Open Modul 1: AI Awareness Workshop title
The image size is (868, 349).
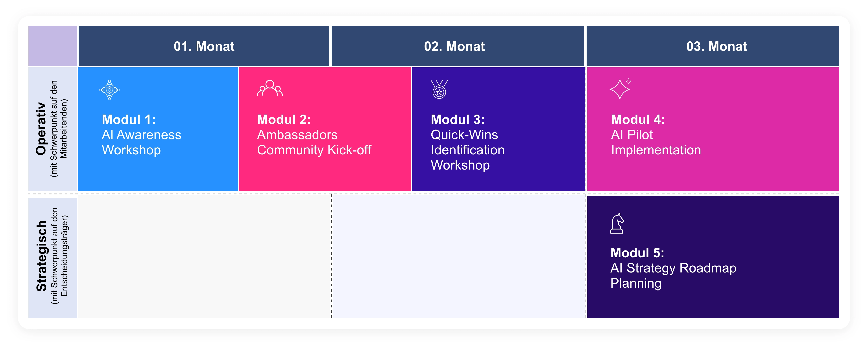coord(142,135)
